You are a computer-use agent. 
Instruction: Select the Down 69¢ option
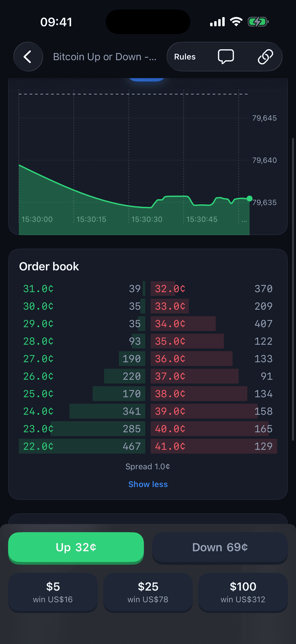(x=220, y=548)
